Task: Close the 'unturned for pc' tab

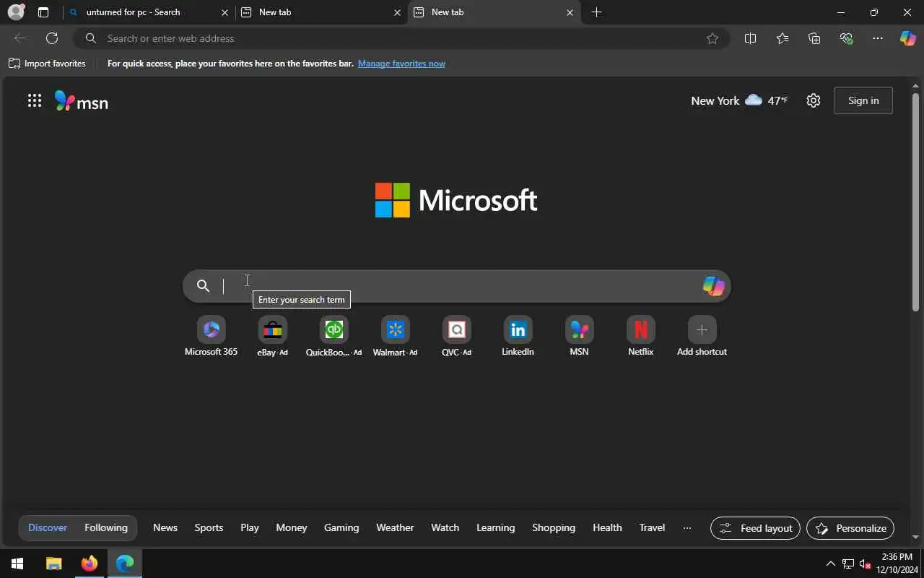Action: pos(225,12)
